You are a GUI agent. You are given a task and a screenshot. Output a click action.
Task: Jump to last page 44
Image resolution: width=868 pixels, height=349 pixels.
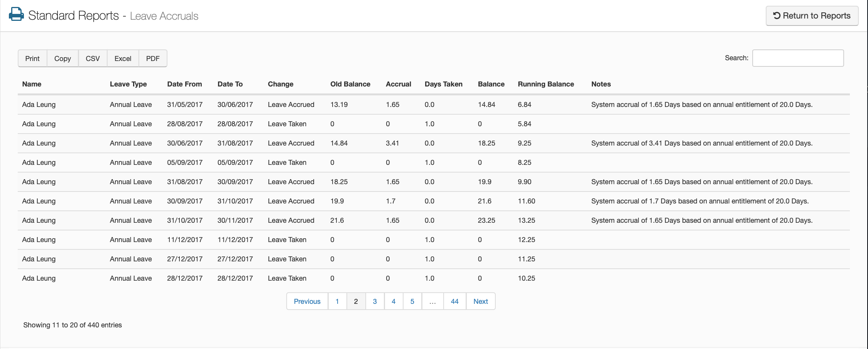pos(454,302)
